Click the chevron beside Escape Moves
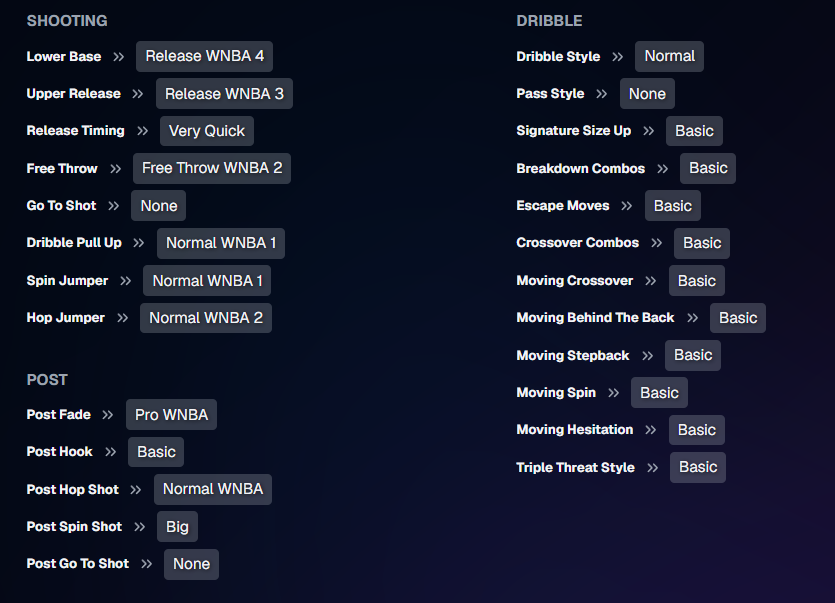The height and width of the screenshot is (603, 835). [x=627, y=206]
